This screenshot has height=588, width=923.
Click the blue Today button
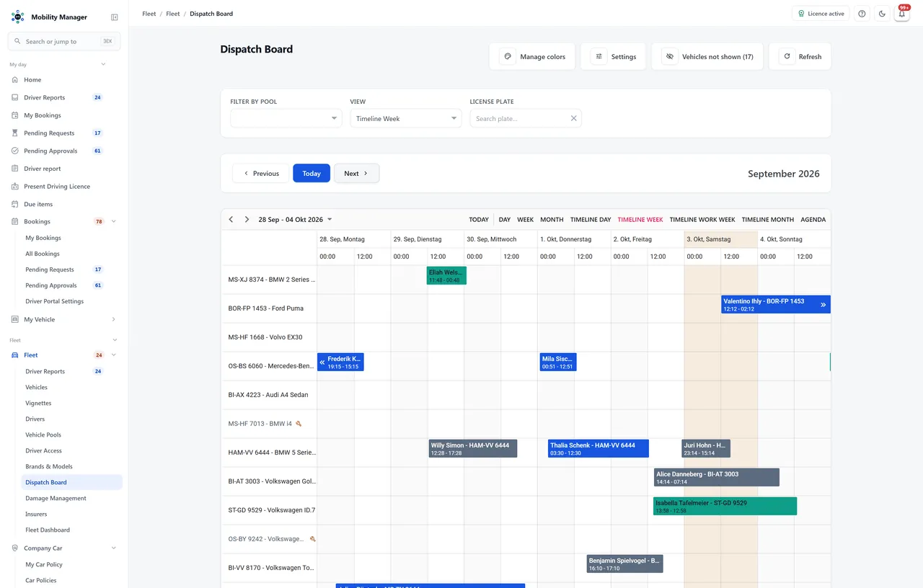[312, 173]
